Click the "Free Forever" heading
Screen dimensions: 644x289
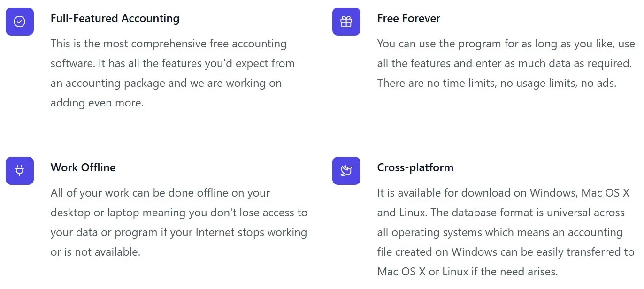pyautogui.click(x=408, y=18)
